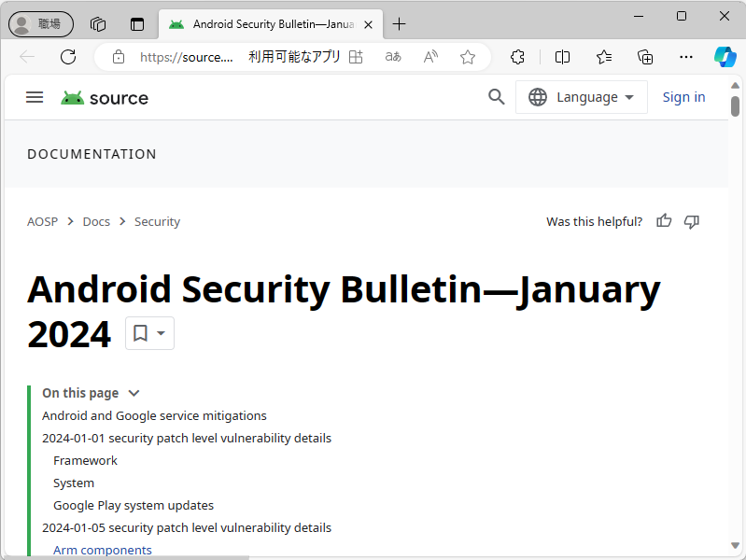Open site search magnifier icon
Viewport: 746px width, 560px height.
pyautogui.click(x=496, y=97)
